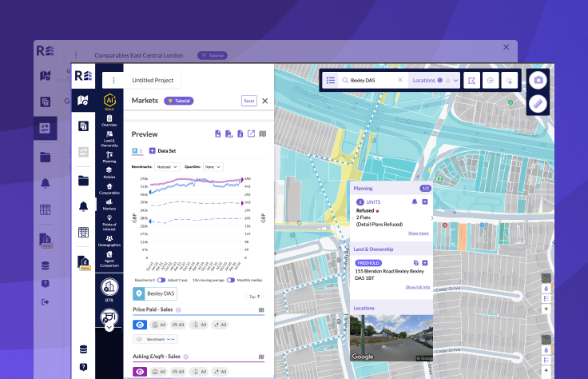Image resolution: width=588 pixels, height=379 pixels.
Task: Export preview as PDF file icon
Action: point(218,134)
